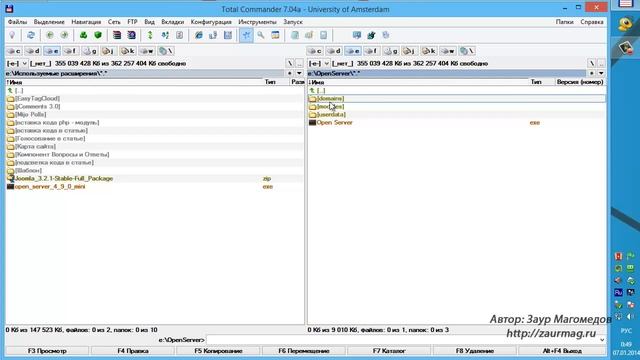Open the Конфигурация menu
Viewport: 640px width, 360px height.
point(211,22)
